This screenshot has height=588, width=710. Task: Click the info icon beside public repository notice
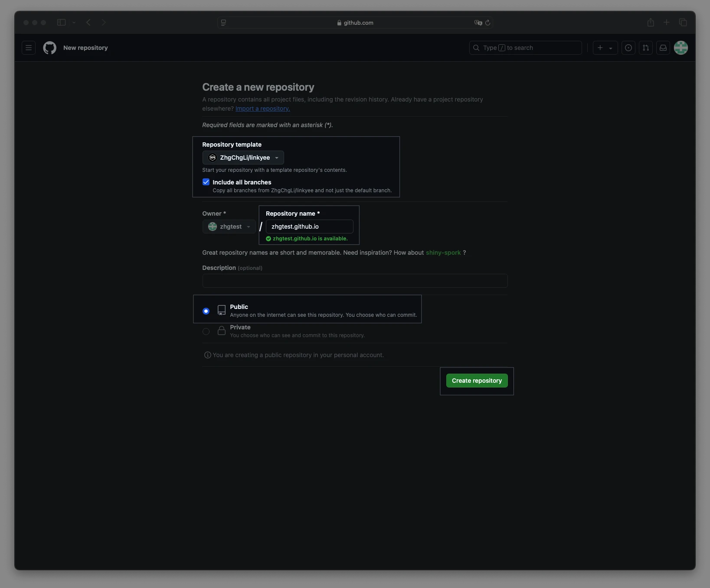point(208,355)
